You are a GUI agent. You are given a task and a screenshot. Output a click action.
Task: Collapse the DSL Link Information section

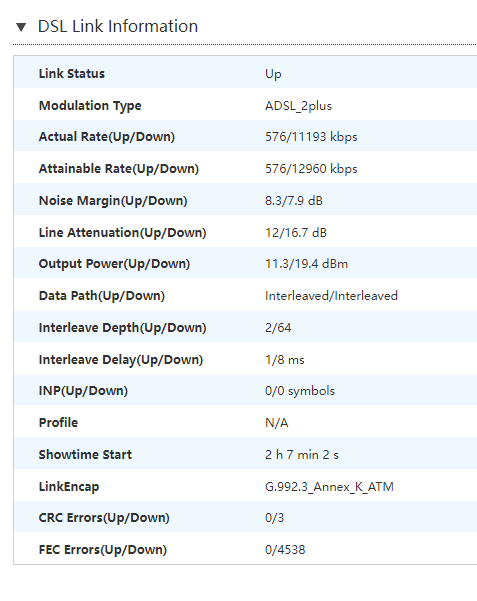(21, 27)
